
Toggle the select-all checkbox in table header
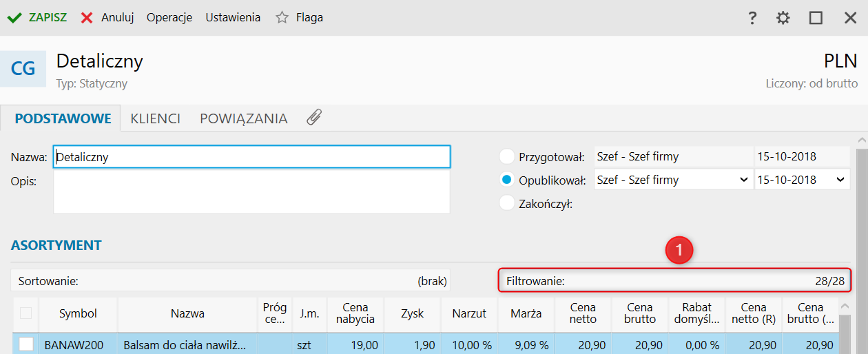(x=25, y=313)
